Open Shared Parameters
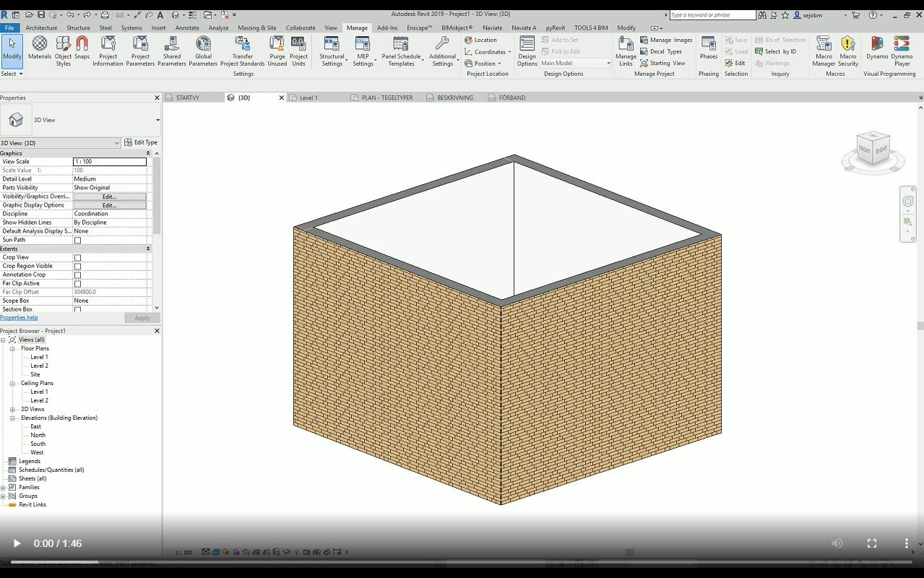 (172, 51)
